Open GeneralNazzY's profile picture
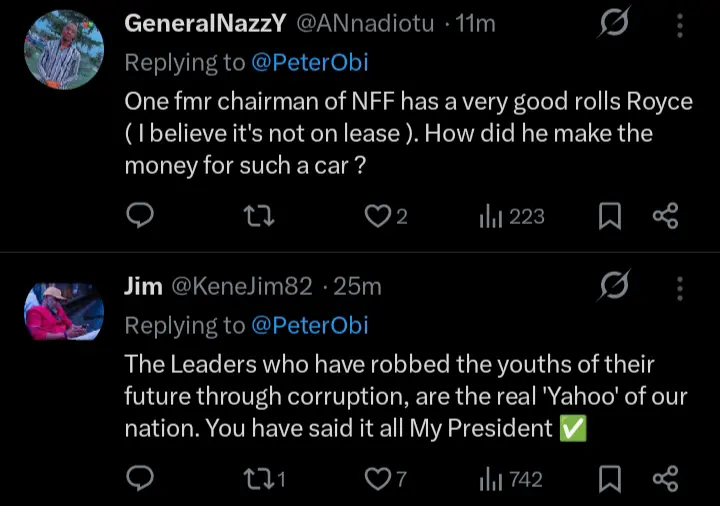The width and height of the screenshot is (720, 506). [63, 49]
